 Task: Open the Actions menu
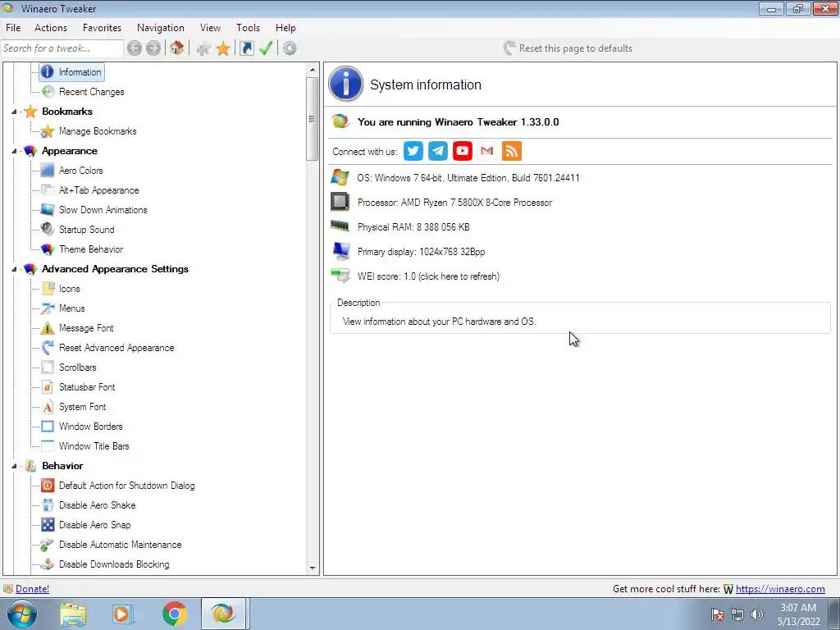coord(51,28)
